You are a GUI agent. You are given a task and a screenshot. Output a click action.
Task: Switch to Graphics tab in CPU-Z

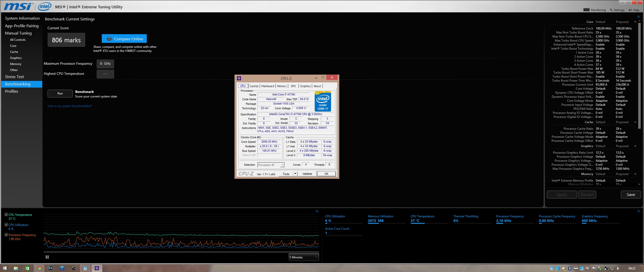[305, 86]
